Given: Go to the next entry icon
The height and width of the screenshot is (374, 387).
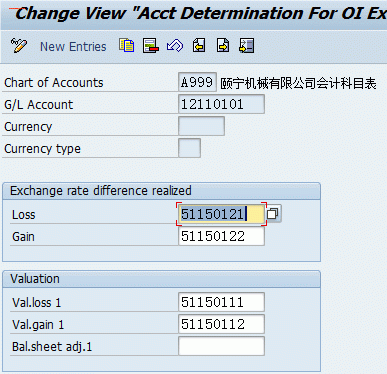Looking at the screenshot, I should pos(223,45).
